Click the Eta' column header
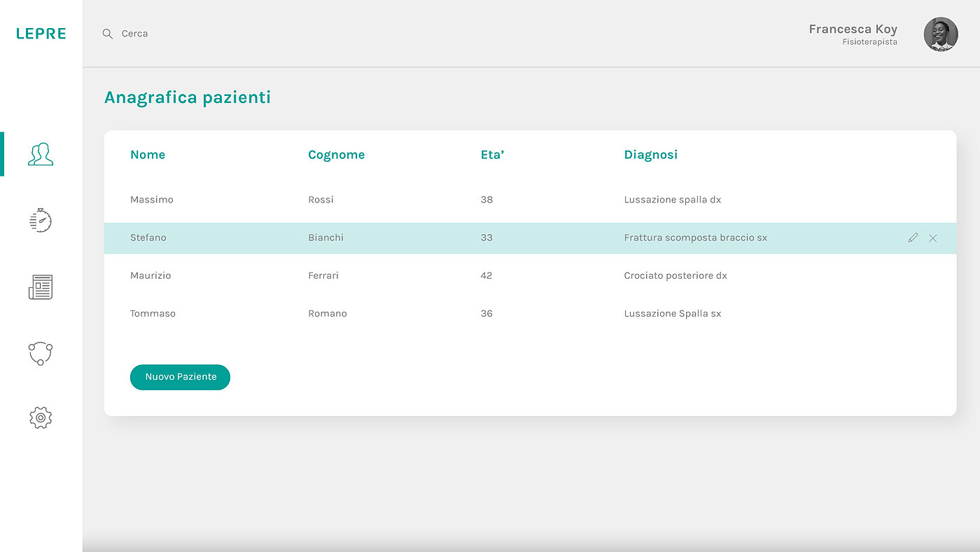The height and width of the screenshot is (552, 980). tap(492, 155)
